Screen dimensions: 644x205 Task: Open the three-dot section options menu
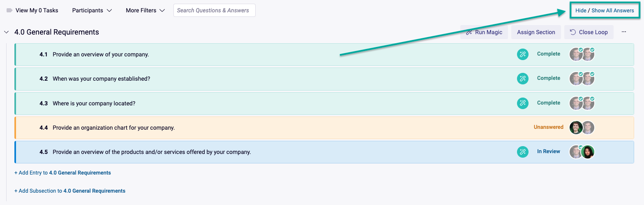[x=624, y=32]
